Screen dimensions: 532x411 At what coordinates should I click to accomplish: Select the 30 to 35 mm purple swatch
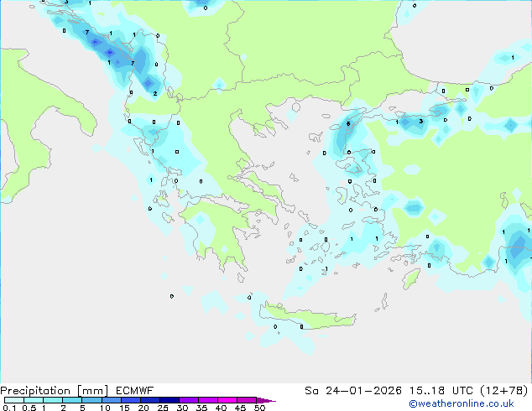pos(188,400)
